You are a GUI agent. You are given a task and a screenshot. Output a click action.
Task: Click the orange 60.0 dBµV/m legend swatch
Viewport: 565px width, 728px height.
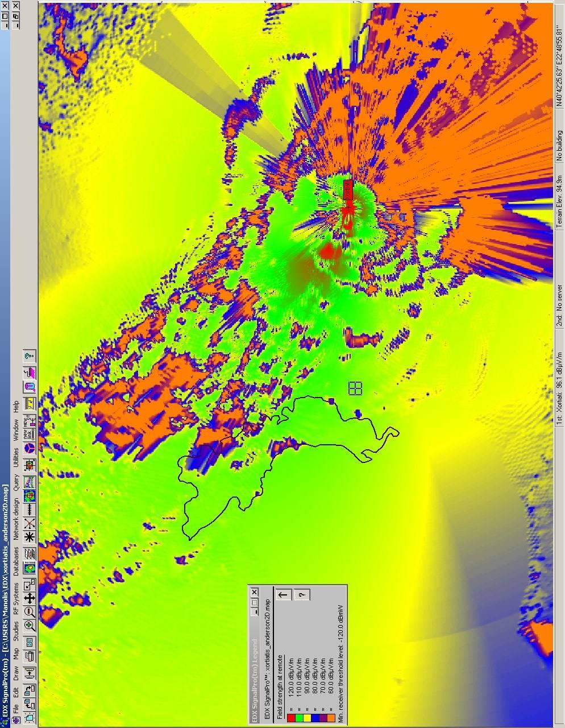click(x=330, y=718)
